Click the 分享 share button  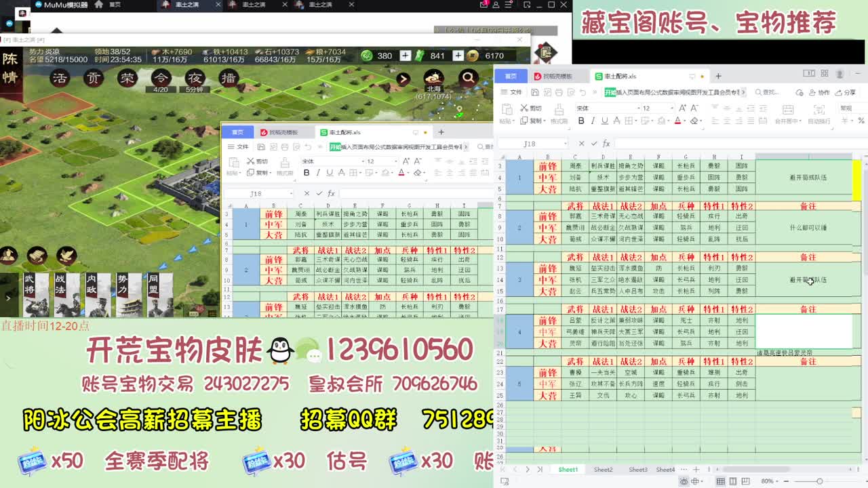coord(845,92)
